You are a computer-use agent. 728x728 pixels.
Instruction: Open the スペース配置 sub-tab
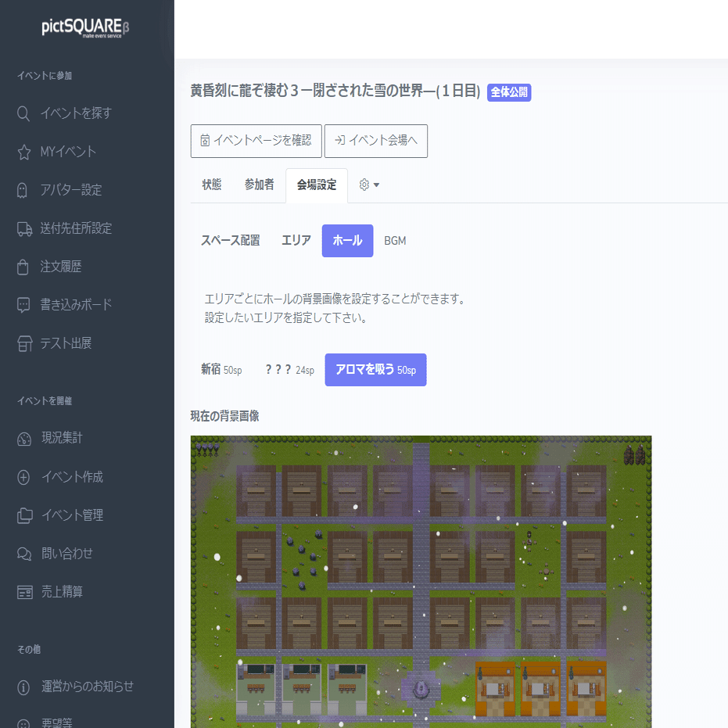pos(230,241)
